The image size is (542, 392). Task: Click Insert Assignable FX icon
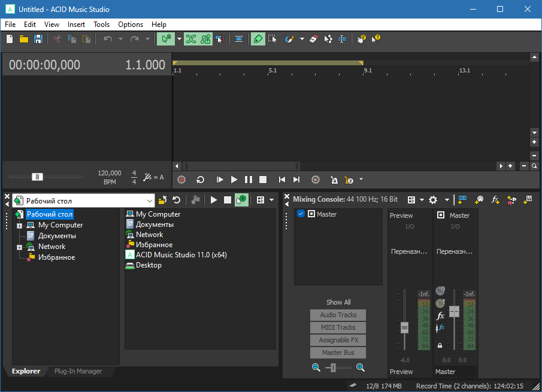coord(495,200)
